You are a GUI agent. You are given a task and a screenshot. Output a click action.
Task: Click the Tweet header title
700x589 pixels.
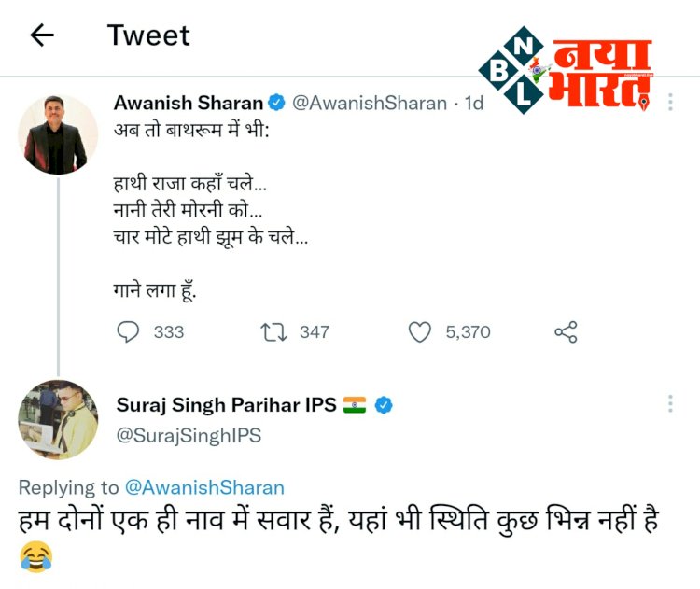[x=148, y=35]
